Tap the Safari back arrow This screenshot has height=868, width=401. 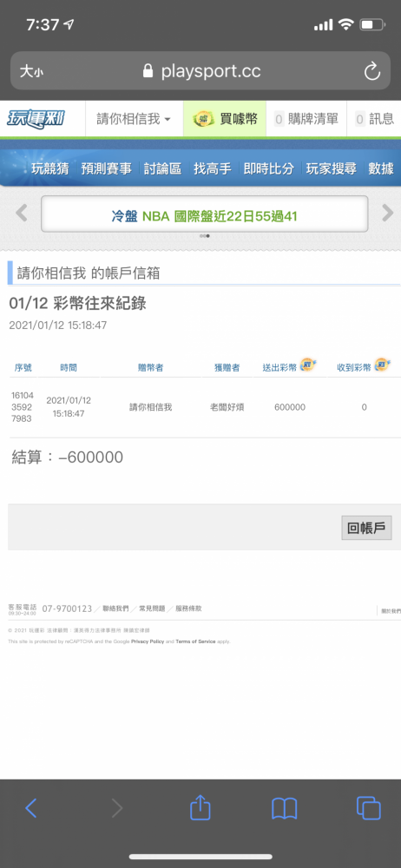click(31, 808)
